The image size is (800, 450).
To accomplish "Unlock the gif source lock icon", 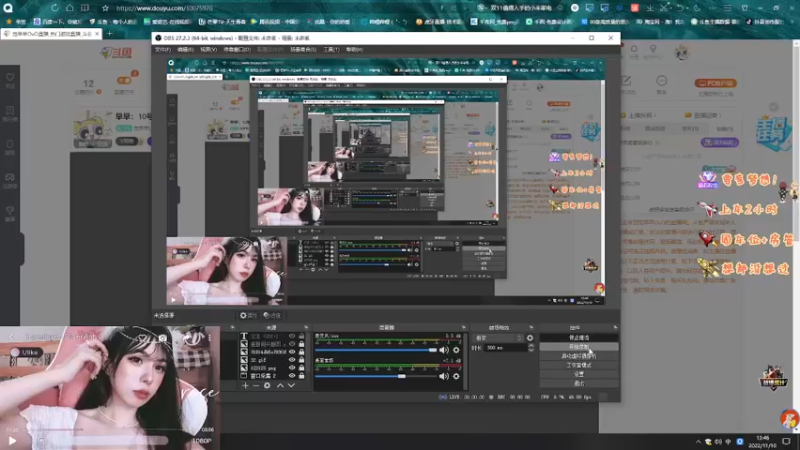I will [x=302, y=360].
